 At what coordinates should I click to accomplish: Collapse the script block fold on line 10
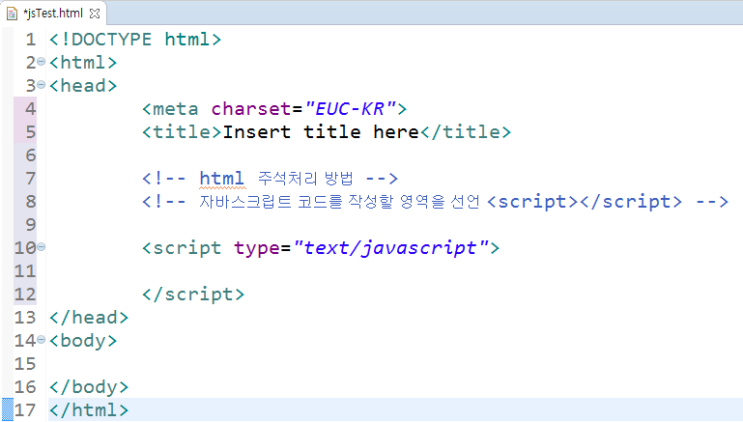[41, 247]
